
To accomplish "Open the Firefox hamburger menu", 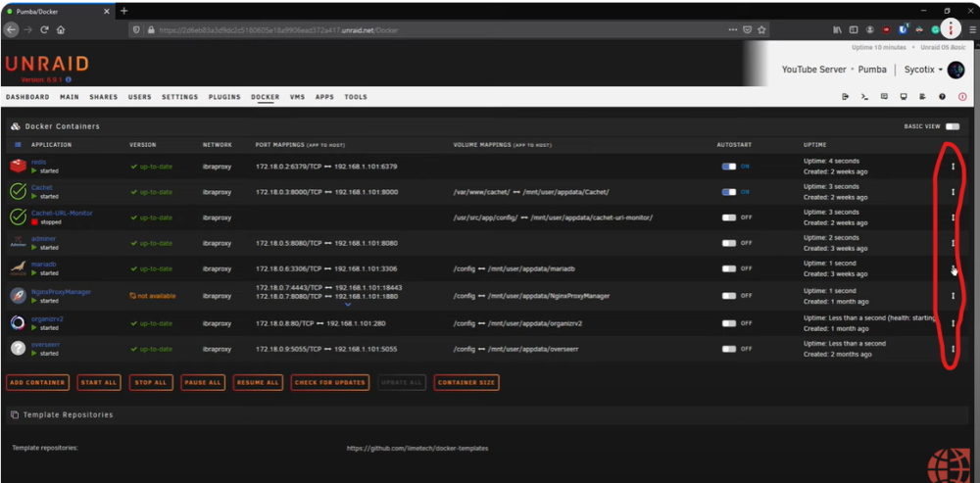I will [972, 29].
